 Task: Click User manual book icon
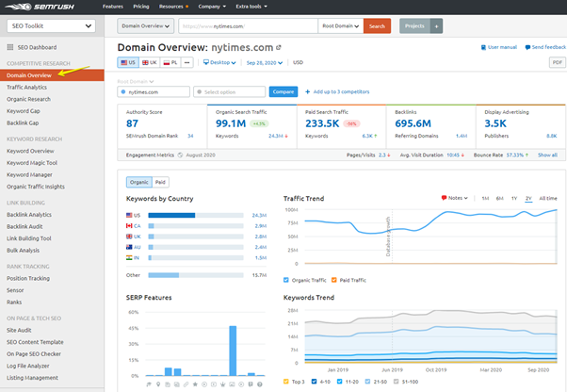coord(483,47)
